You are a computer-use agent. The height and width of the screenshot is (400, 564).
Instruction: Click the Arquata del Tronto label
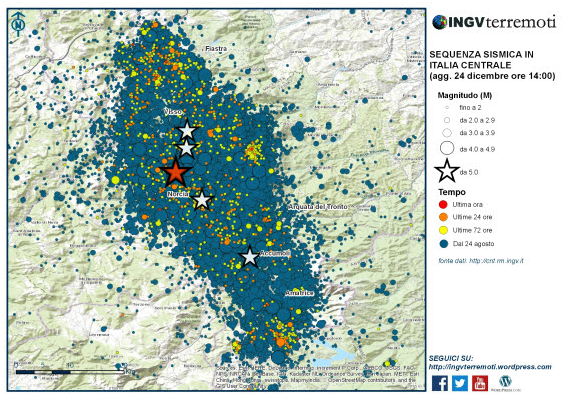[x=318, y=206]
